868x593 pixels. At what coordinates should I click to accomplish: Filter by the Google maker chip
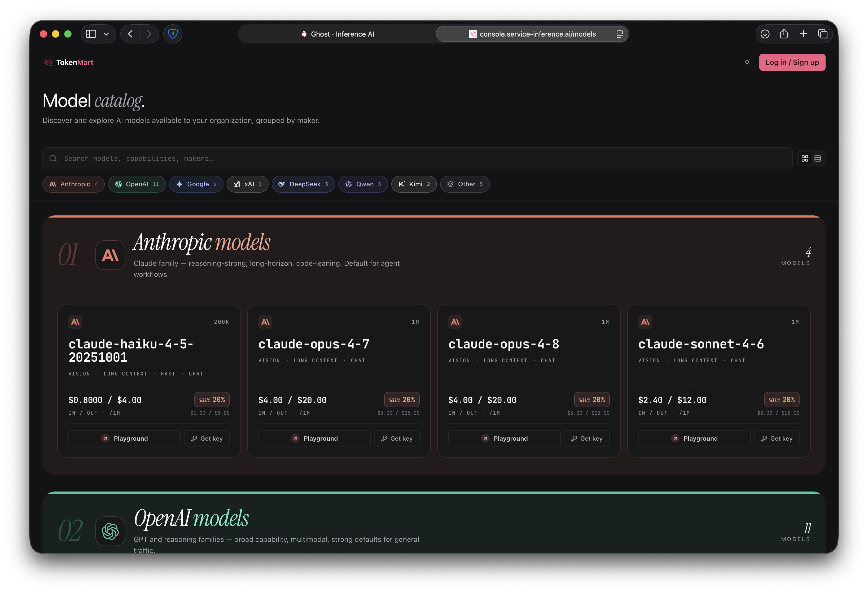pyautogui.click(x=196, y=184)
